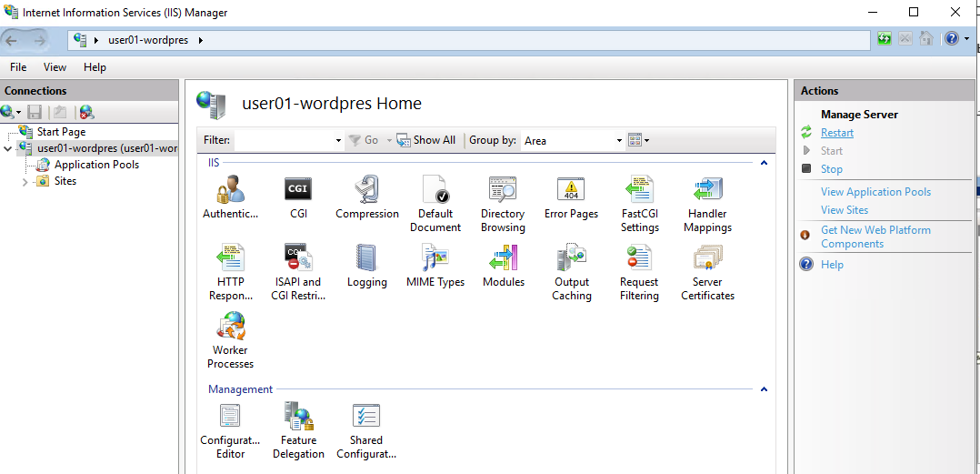This screenshot has height=474, width=980.
Task: Click the Help link in Actions
Action: (x=832, y=265)
